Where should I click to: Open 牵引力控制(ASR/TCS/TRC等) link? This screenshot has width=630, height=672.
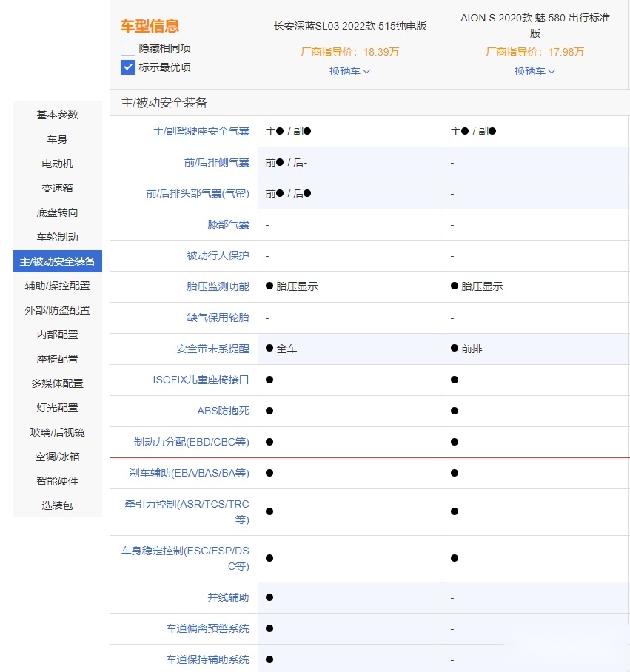(187, 511)
